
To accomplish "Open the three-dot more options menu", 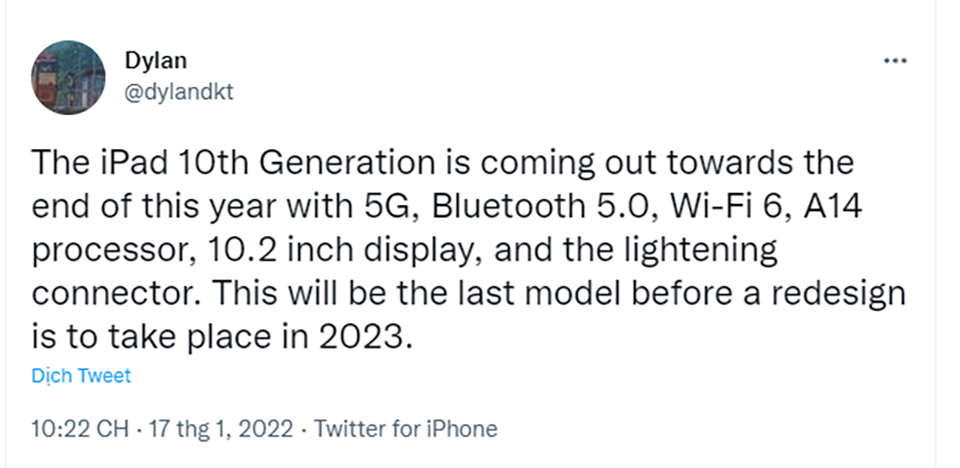I will (895, 61).
